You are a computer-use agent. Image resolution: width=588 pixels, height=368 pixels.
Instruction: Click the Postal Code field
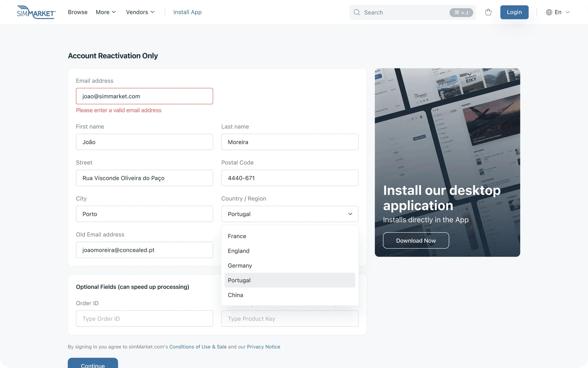click(x=290, y=178)
